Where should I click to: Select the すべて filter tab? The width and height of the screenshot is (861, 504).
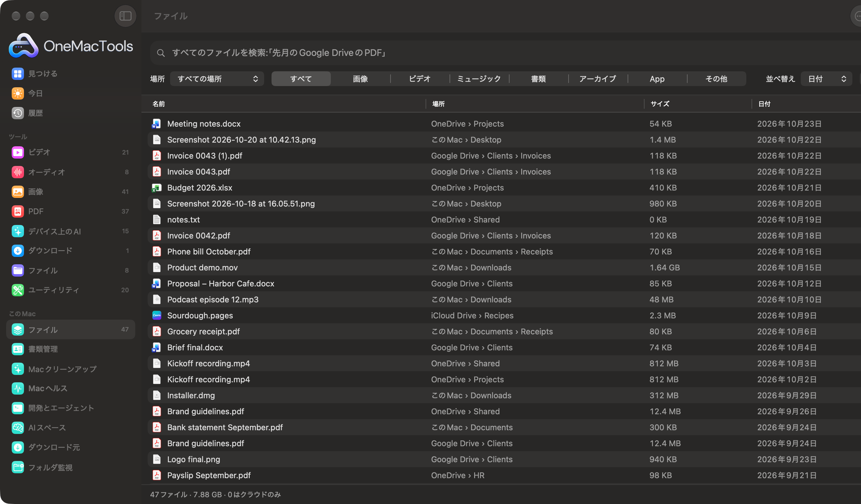coord(301,79)
